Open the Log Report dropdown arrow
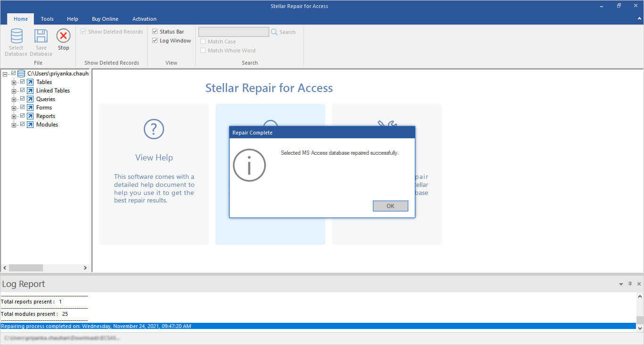 coord(621,284)
